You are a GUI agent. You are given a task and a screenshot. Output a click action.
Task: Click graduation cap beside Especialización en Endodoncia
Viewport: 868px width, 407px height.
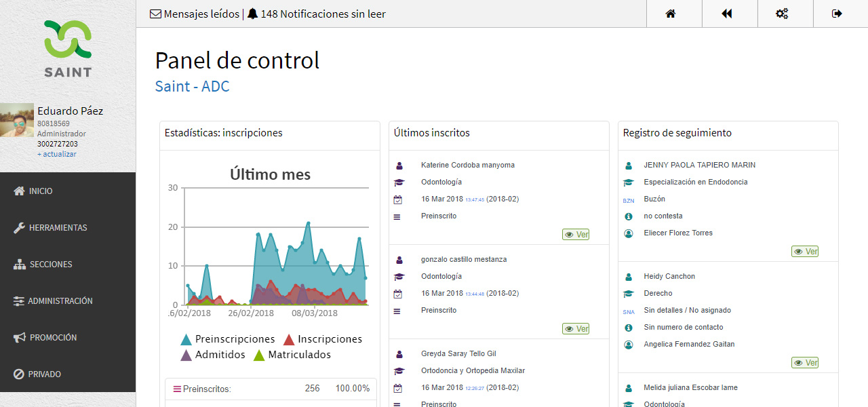(x=628, y=182)
